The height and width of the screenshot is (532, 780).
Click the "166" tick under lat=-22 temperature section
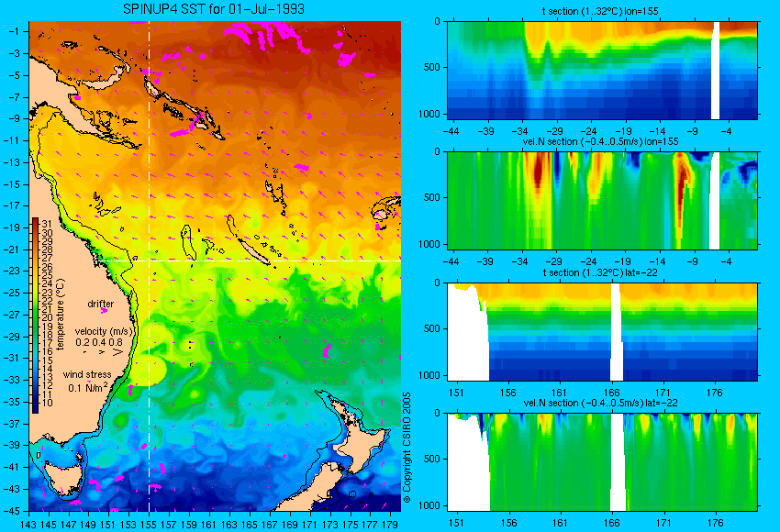click(x=611, y=393)
